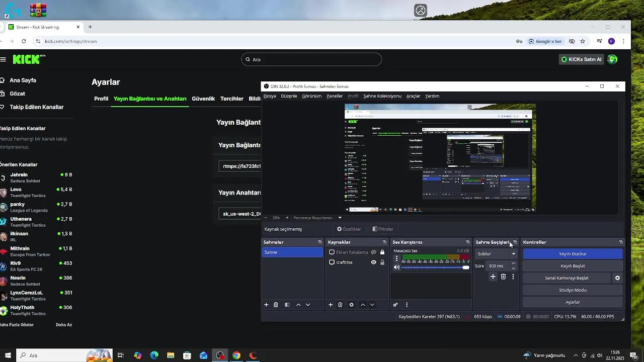Enable Stüdyo Modu
Viewport: 644px width, 362px height.
click(x=573, y=290)
